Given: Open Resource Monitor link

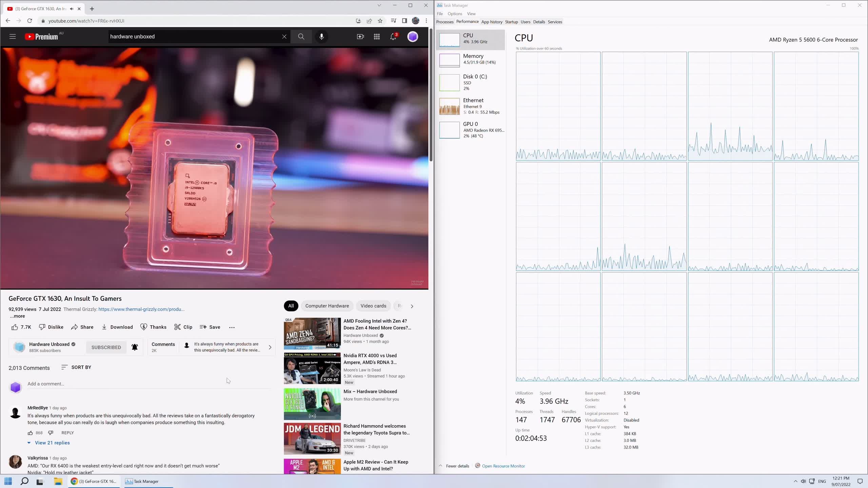Looking at the screenshot, I should tap(503, 466).
